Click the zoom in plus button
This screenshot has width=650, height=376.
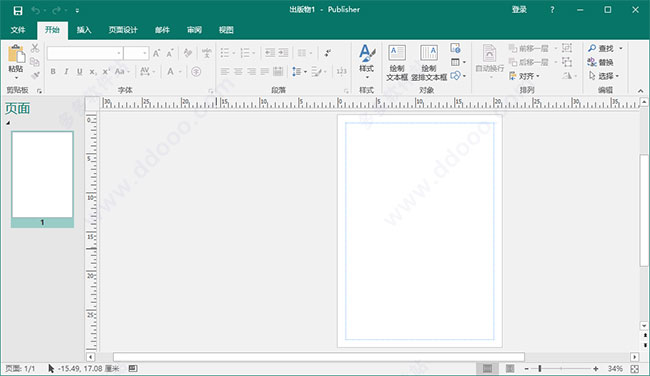[x=596, y=369]
